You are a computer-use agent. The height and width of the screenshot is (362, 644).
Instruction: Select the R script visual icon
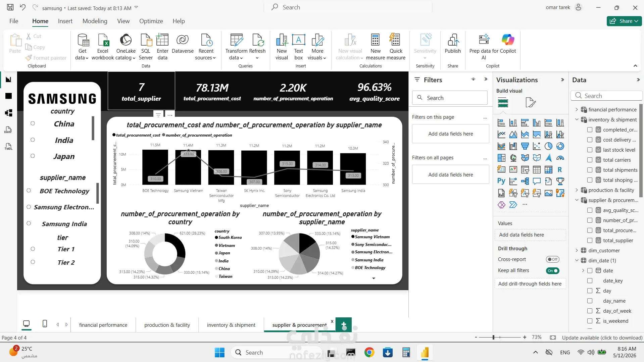pos(560,170)
